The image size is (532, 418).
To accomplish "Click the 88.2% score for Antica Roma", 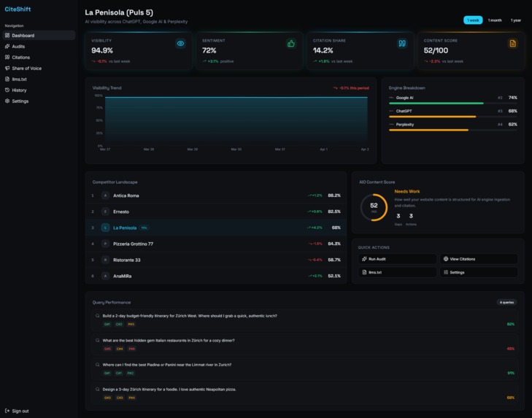I will (334, 196).
